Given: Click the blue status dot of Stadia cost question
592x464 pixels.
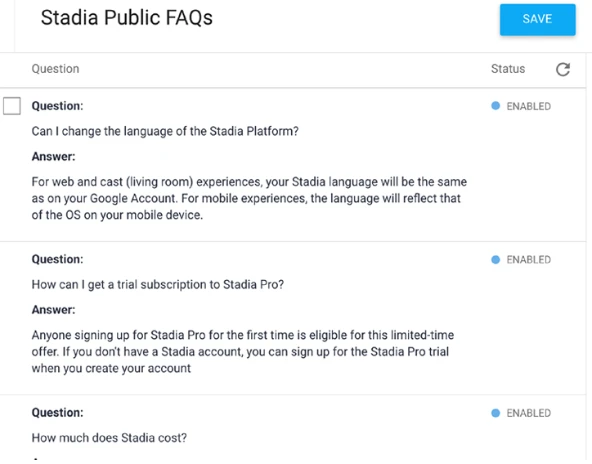Looking at the screenshot, I should [495, 413].
